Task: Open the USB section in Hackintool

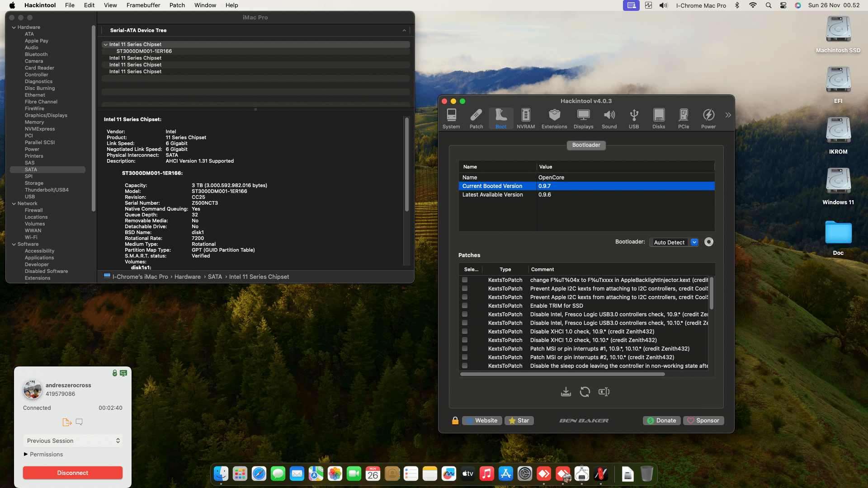Action: click(x=634, y=119)
